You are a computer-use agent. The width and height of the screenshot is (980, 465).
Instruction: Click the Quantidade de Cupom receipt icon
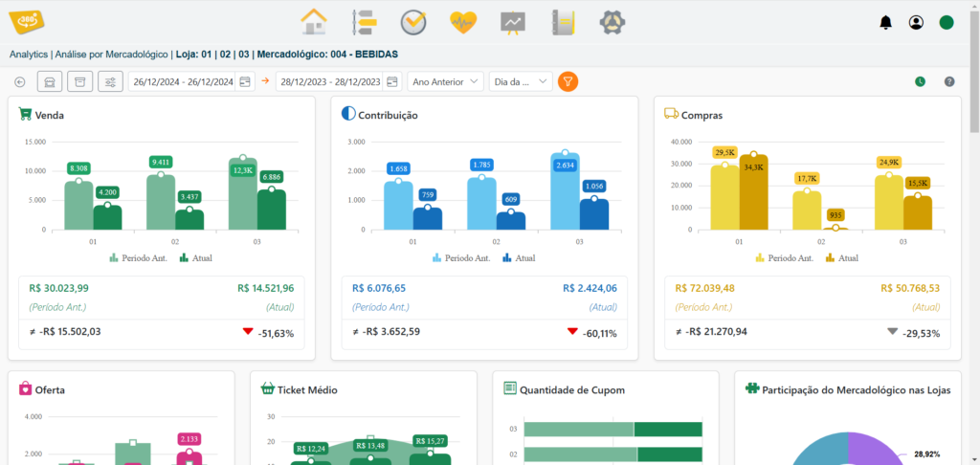click(x=509, y=388)
